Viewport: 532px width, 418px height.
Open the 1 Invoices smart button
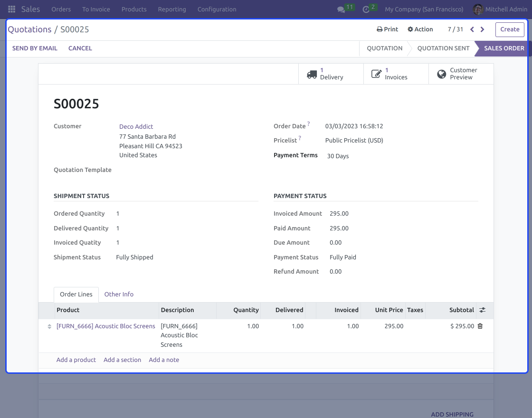(x=396, y=74)
